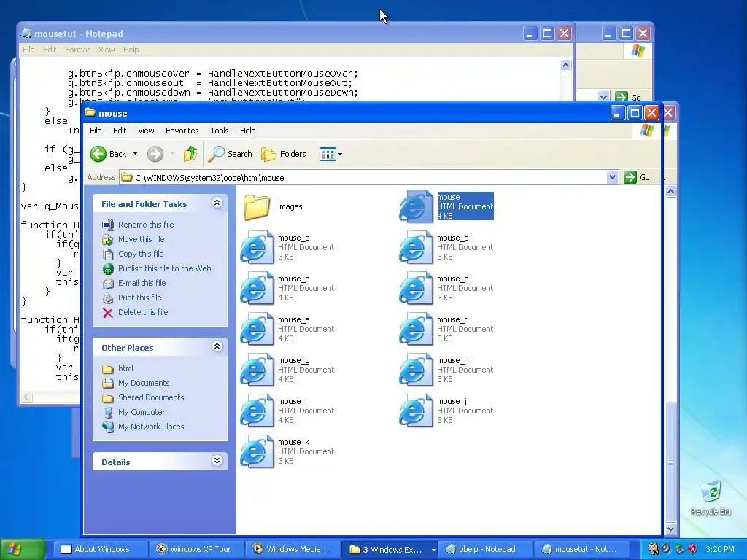The image size is (747, 560).
Task: Switch to mousetut Notepad taskbar button
Action: pos(580,549)
